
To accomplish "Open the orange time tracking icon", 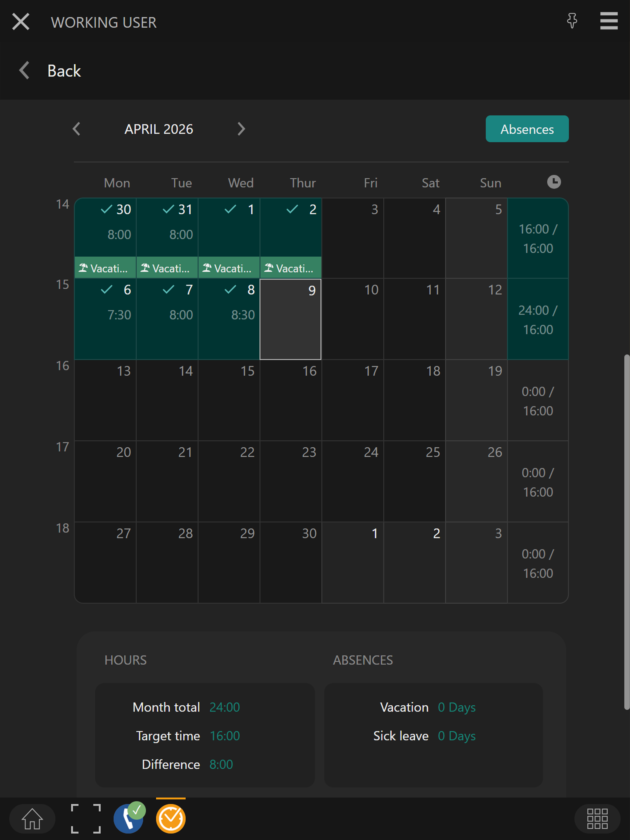I will (x=171, y=819).
